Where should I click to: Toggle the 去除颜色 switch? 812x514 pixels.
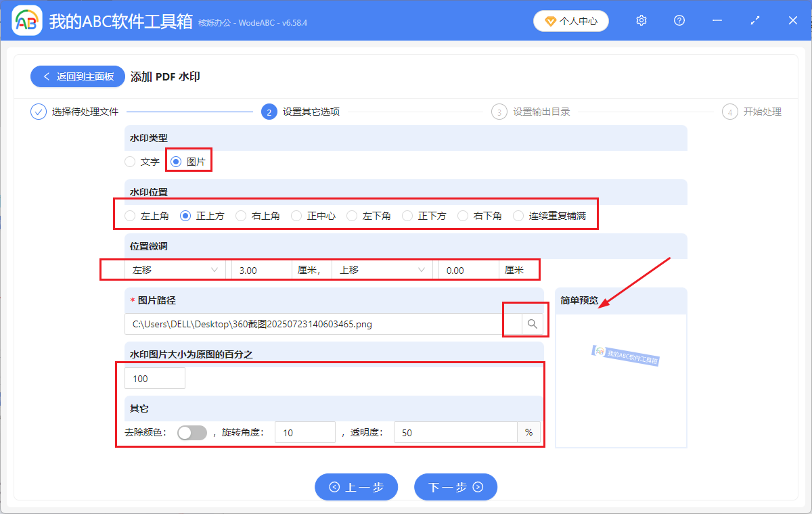pyautogui.click(x=191, y=433)
